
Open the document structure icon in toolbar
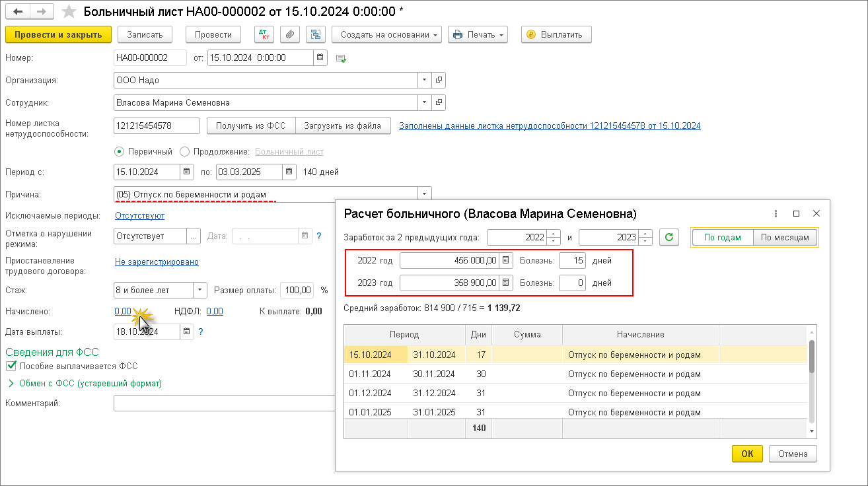tap(315, 34)
